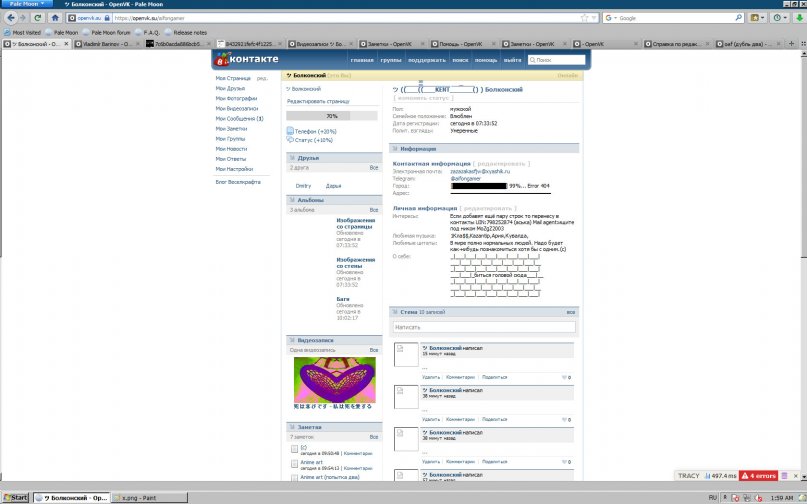Switch to the asf (дубль два) tab

tap(747, 44)
